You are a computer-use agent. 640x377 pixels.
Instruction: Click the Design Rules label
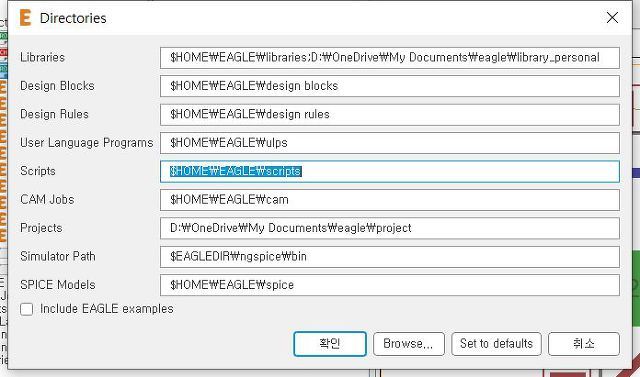54,114
